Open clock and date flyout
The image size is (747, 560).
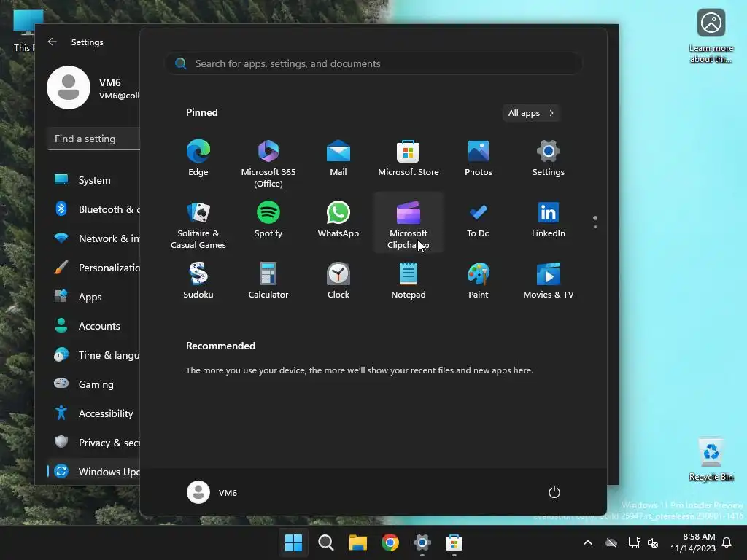(x=693, y=542)
